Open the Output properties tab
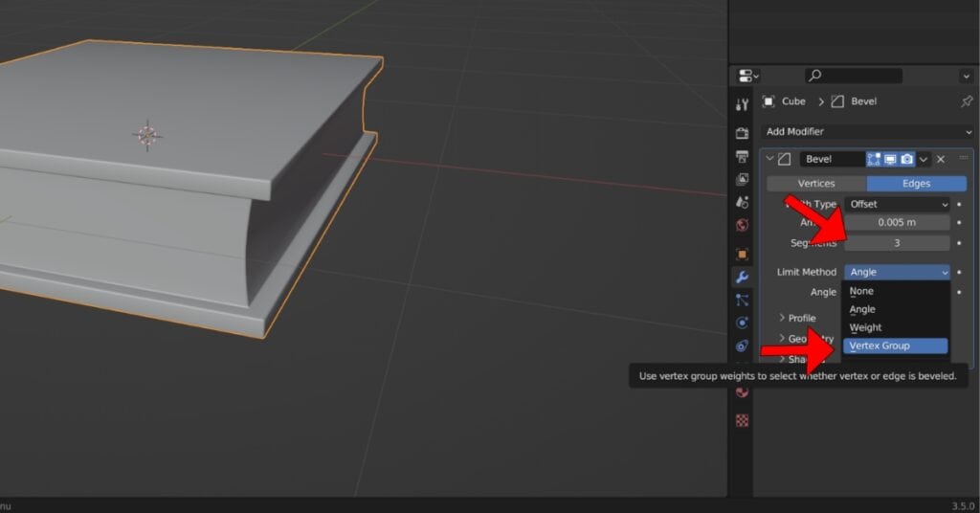The width and height of the screenshot is (980, 513). [742, 156]
